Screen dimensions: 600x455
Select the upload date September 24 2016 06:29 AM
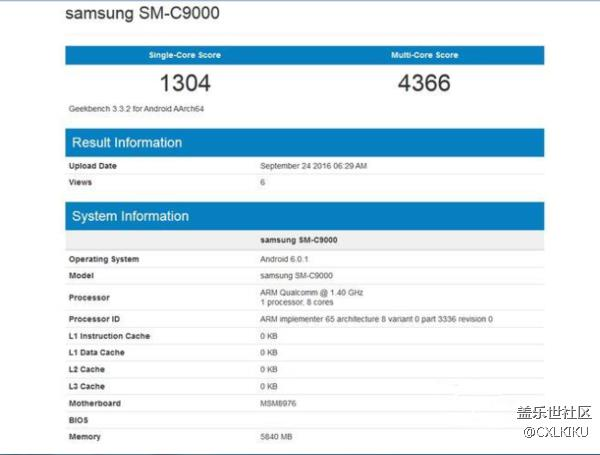[313, 166]
